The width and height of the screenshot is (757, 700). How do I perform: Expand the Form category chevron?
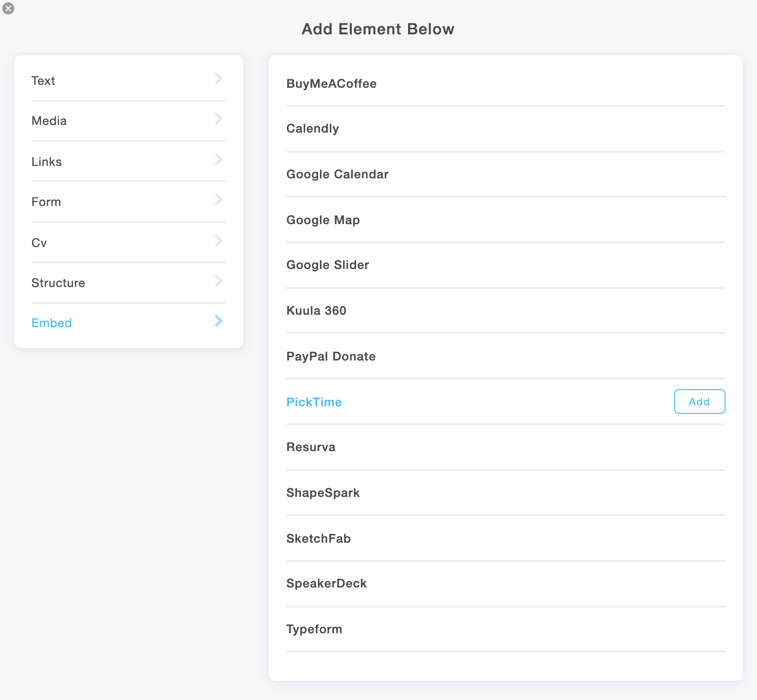219,200
